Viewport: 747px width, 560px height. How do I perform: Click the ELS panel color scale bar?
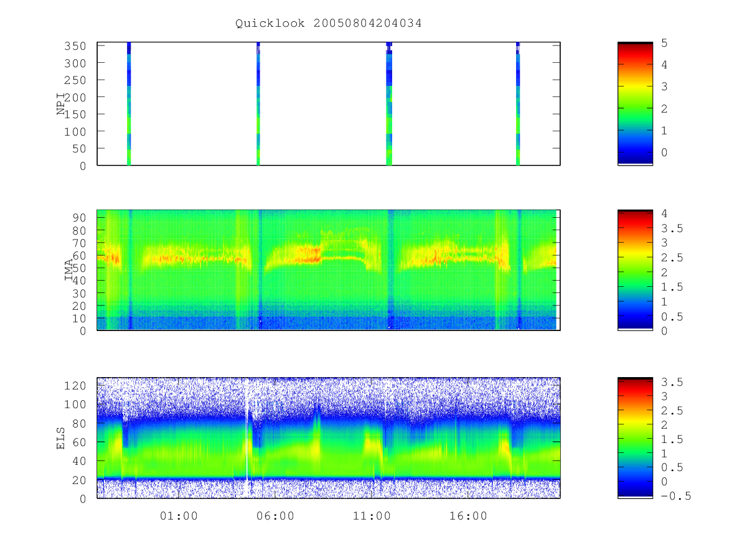[x=635, y=437]
